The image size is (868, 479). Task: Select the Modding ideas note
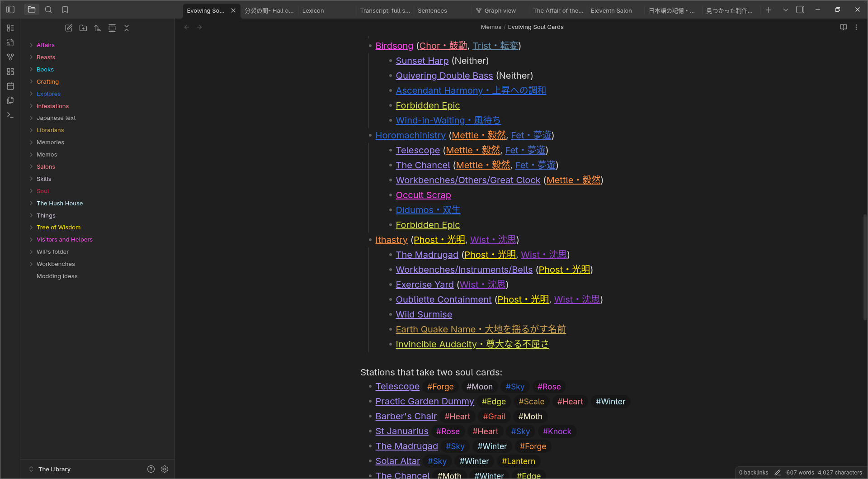[x=57, y=276]
